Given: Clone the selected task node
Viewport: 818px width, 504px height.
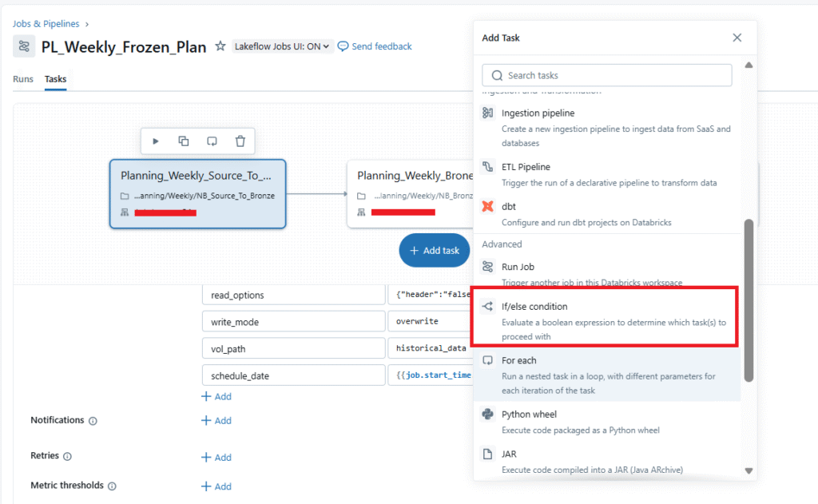Looking at the screenshot, I should 183,141.
